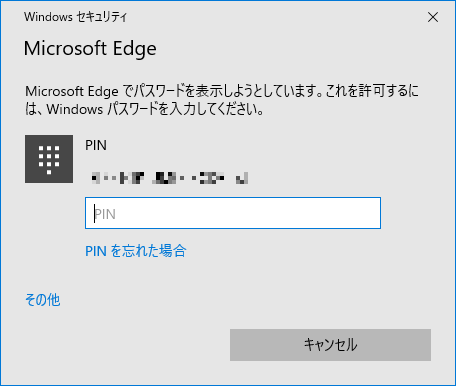This screenshot has width=456, height=386.
Task: Click the Windows セキュリティ title text
Action: tap(75, 17)
